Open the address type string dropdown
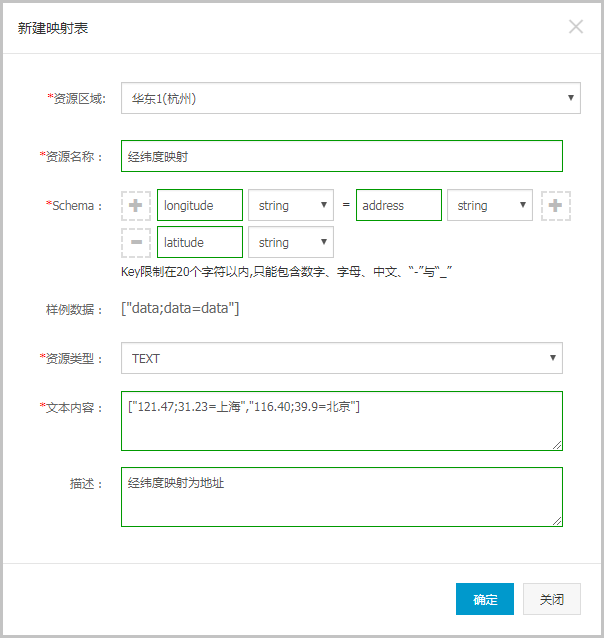The height and width of the screenshot is (638, 604). (x=490, y=205)
